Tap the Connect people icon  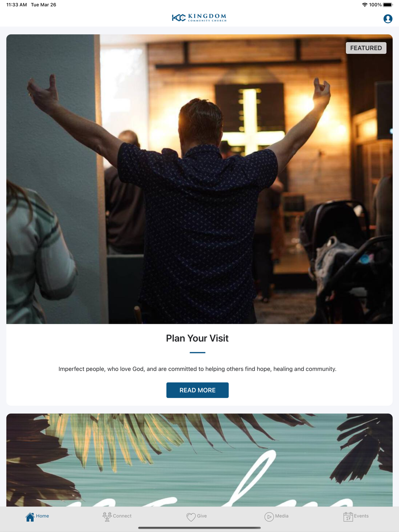pyautogui.click(x=107, y=517)
